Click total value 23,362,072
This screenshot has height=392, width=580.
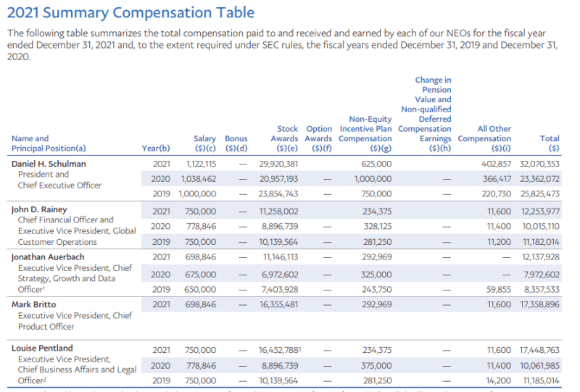[x=539, y=179]
